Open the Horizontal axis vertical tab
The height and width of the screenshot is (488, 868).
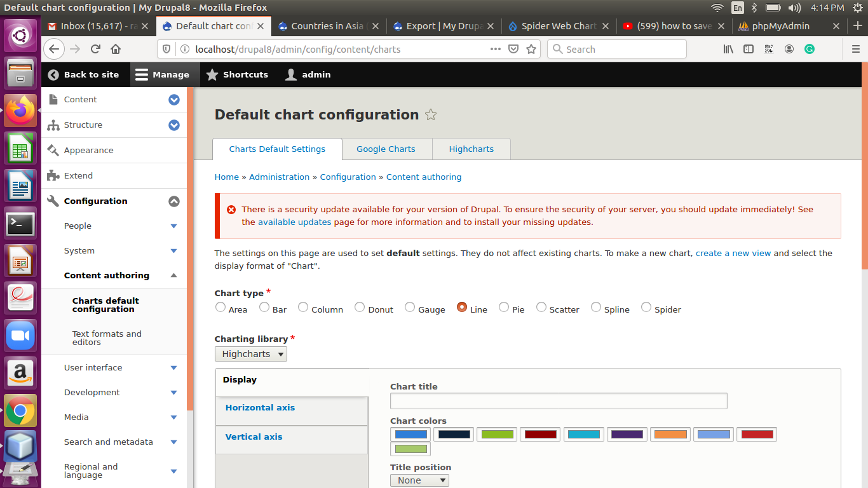261,408
